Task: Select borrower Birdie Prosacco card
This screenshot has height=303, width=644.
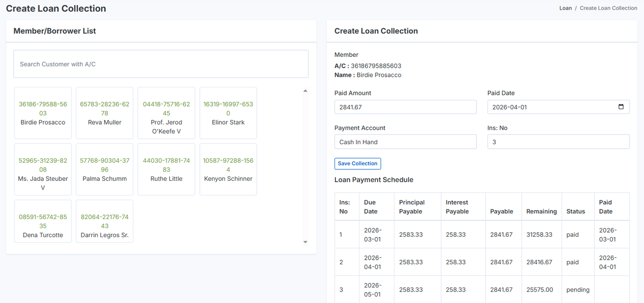Action: 43,113
